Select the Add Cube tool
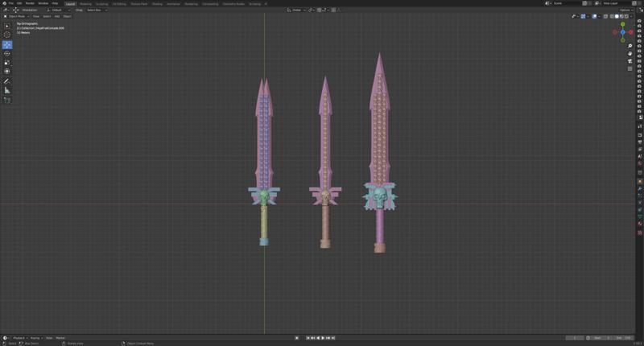The image size is (644, 346). pyautogui.click(x=7, y=100)
